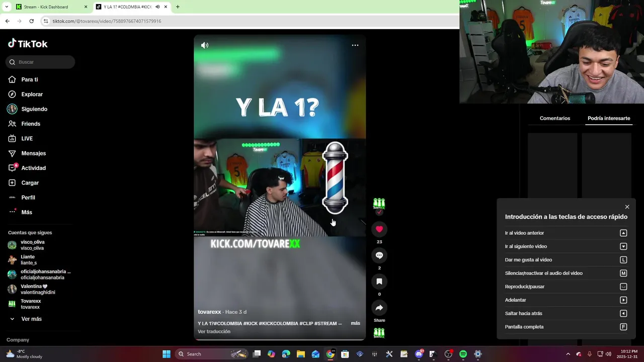Open File Explorer from taskbar
Viewport: 644px width, 362px height.
tap(301, 354)
